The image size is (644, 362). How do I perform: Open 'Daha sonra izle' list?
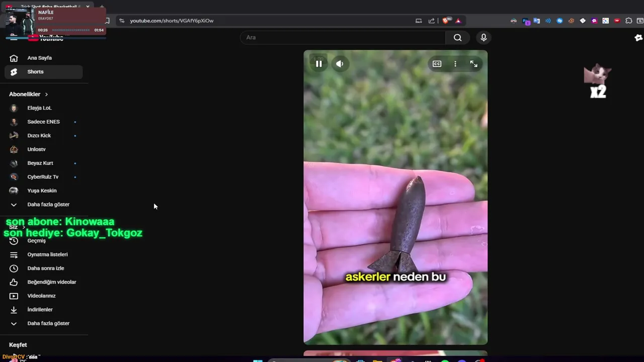(44, 268)
